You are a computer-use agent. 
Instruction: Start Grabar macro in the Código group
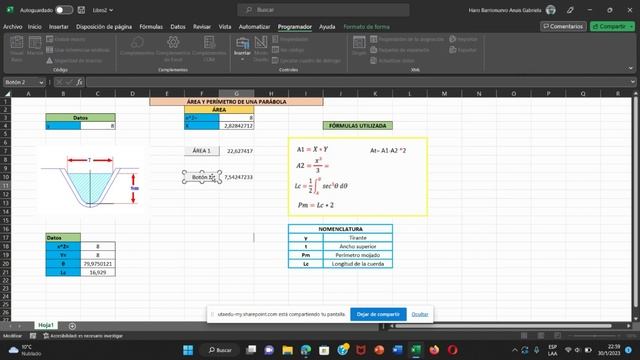66,39
